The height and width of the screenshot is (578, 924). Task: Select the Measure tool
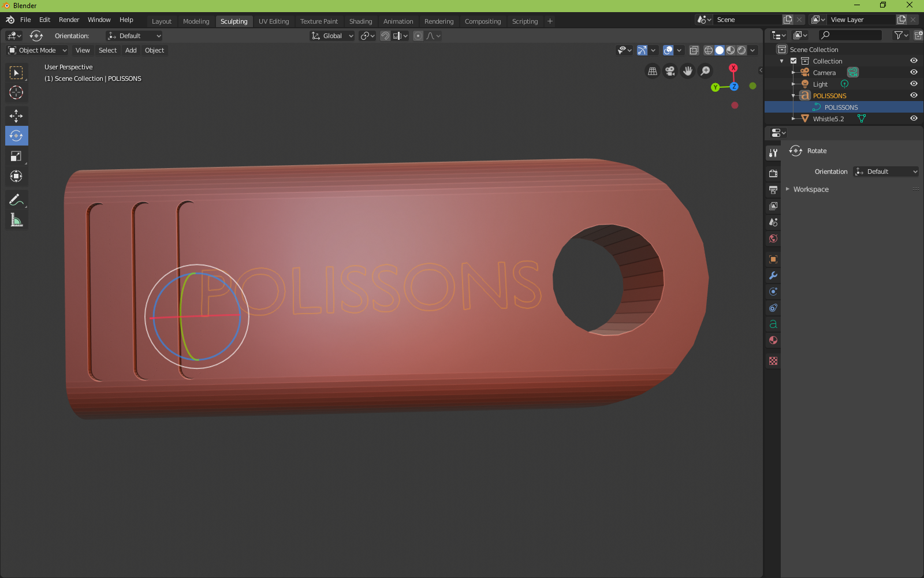point(16,220)
